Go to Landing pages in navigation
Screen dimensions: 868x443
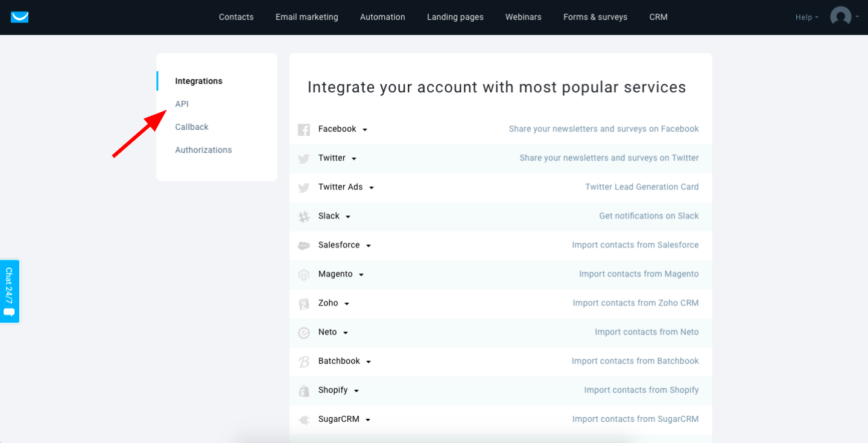click(x=455, y=17)
